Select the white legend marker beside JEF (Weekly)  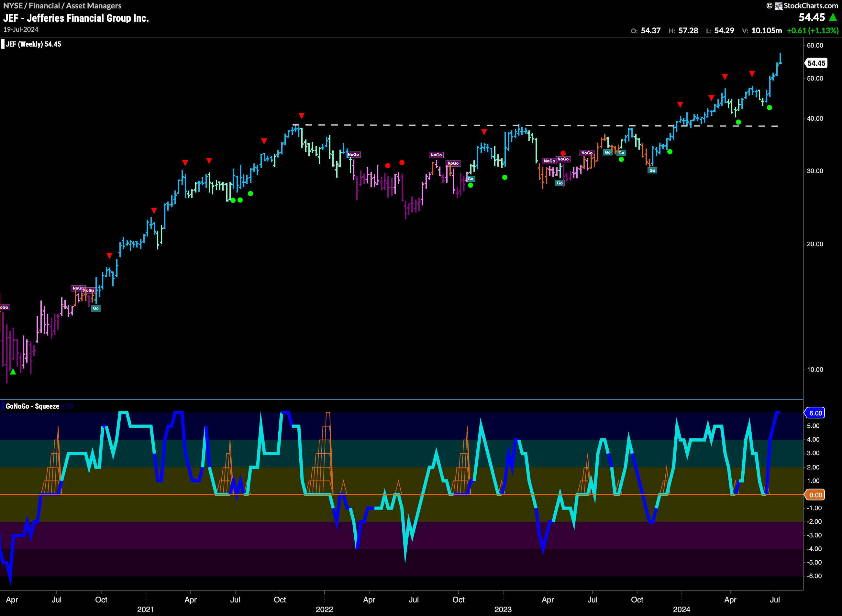pyautogui.click(x=3, y=44)
